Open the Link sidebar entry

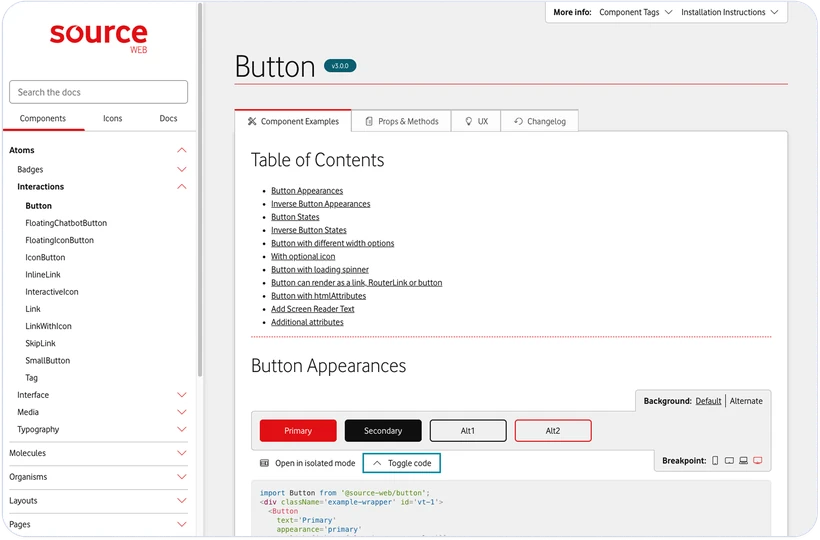pyautogui.click(x=33, y=309)
